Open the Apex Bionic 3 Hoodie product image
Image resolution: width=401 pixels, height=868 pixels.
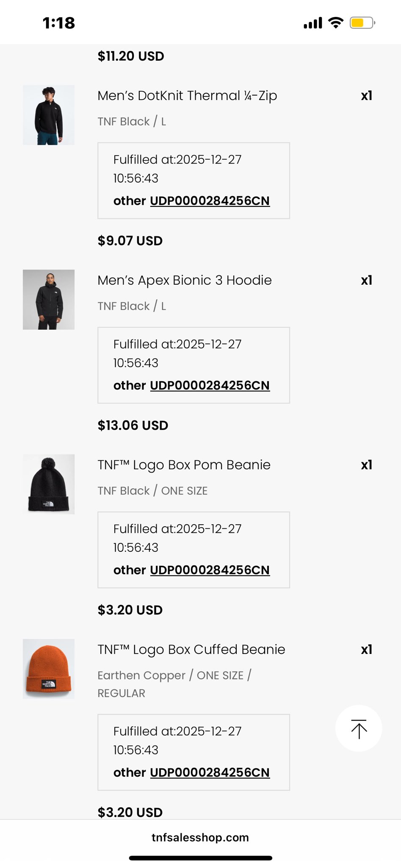coord(49,300)
